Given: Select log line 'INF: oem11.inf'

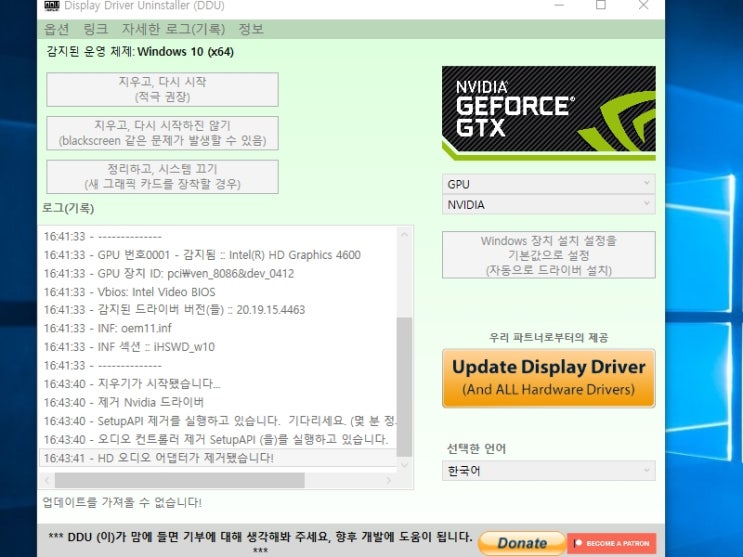Looking at the screenshot, I should click(x=217, y=329).
